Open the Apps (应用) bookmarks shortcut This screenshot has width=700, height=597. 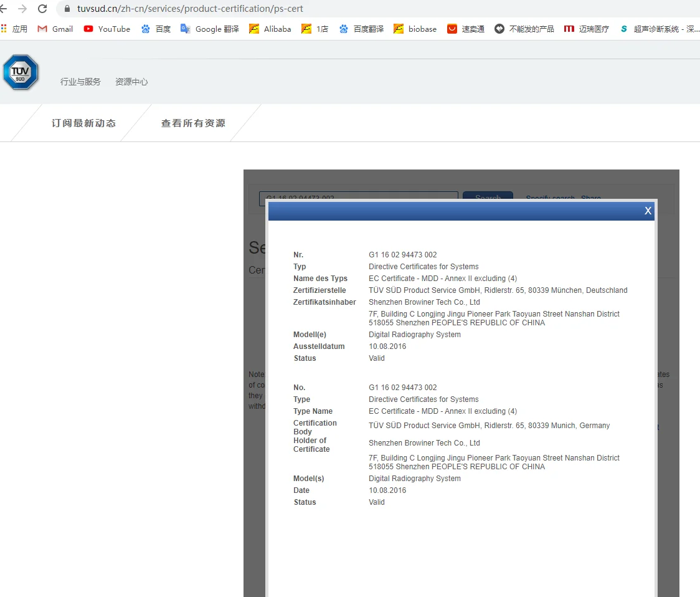(x=14, y=29)
